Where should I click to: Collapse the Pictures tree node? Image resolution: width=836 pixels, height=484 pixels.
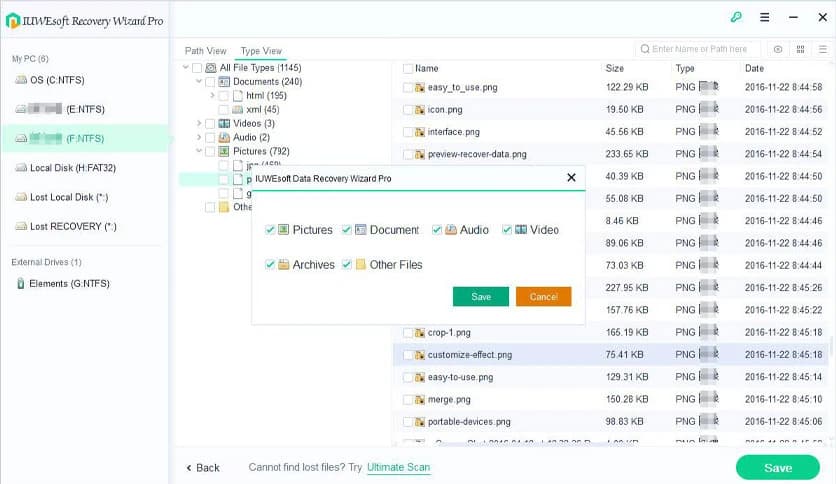pos(199,151)
